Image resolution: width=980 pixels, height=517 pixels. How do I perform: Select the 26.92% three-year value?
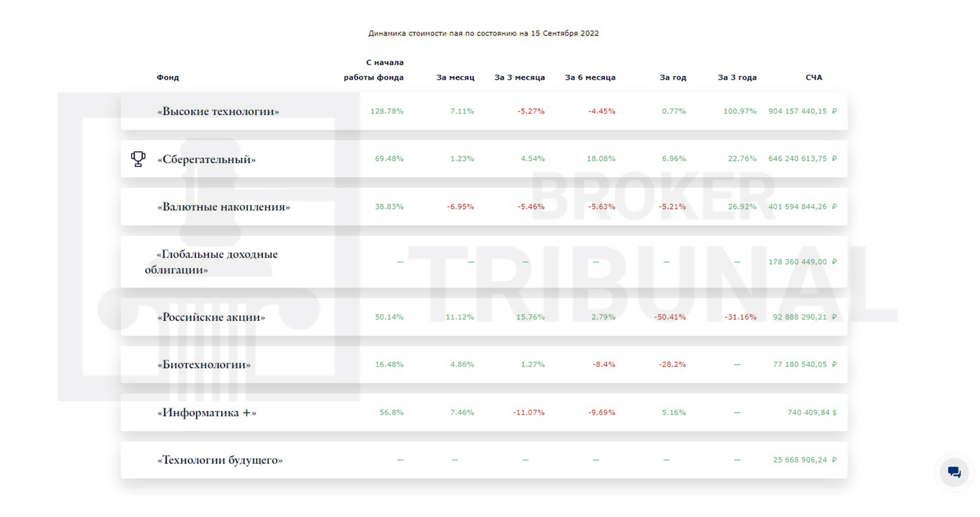pos(742,207)
